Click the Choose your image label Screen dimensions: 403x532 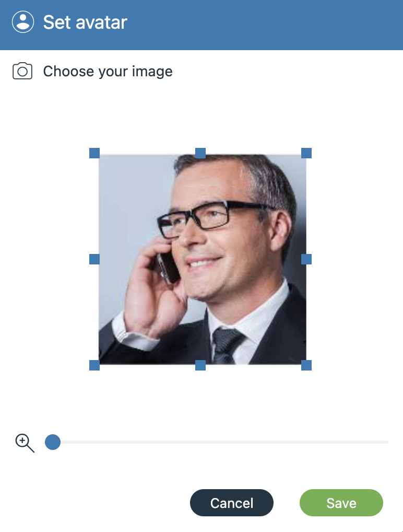click(x=108, y=72)
